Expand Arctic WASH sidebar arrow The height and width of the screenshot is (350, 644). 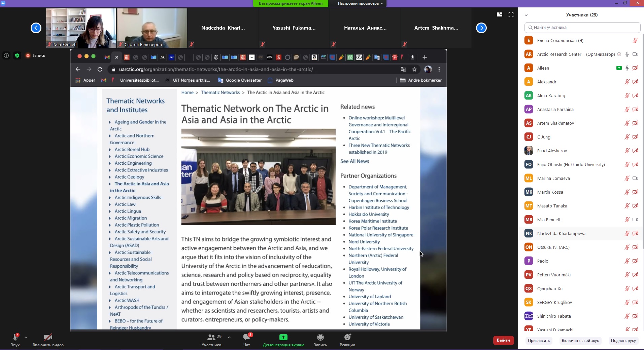(110, 301)
